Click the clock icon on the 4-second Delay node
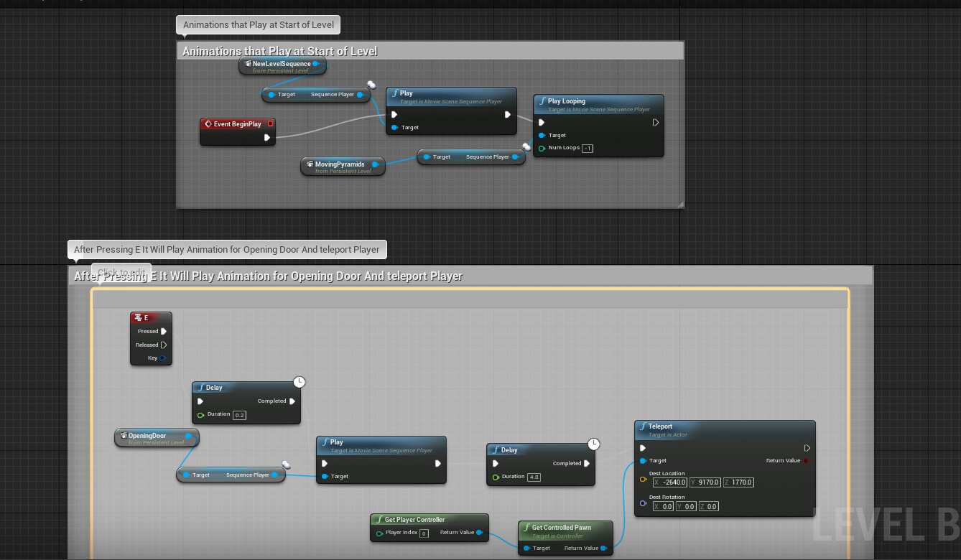Image resolution: width=961 pixels, height=560 pixels. pyautogui.click(x=593, y=444)
